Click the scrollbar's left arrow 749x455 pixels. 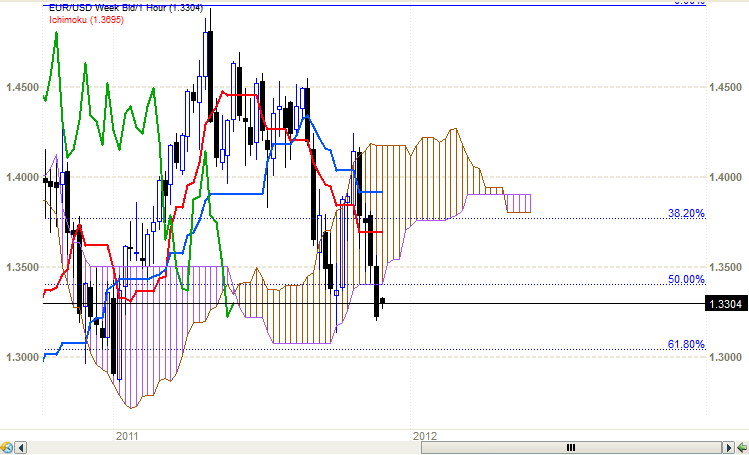pos(21,447)
